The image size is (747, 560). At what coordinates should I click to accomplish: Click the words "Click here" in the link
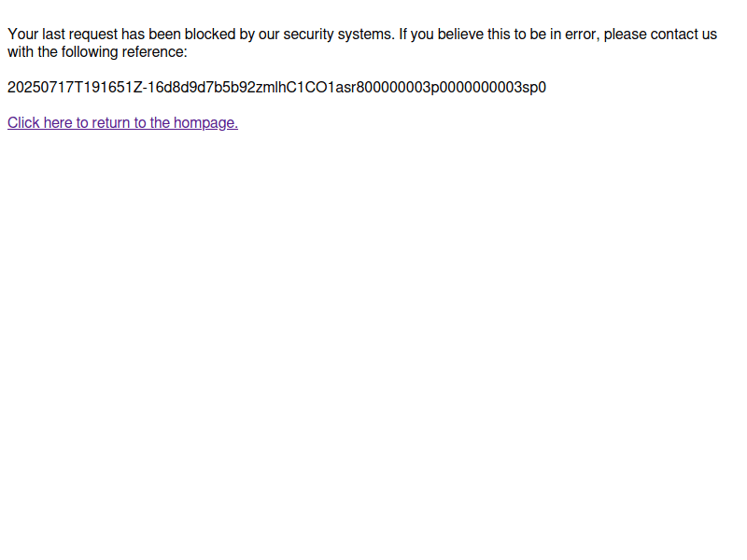[x=40, y=122]
